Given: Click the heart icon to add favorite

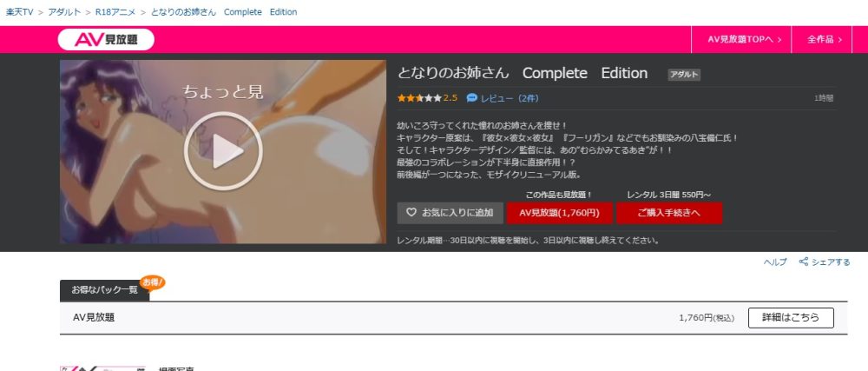Looking at the screenshot, I should (x=411, y=213).
